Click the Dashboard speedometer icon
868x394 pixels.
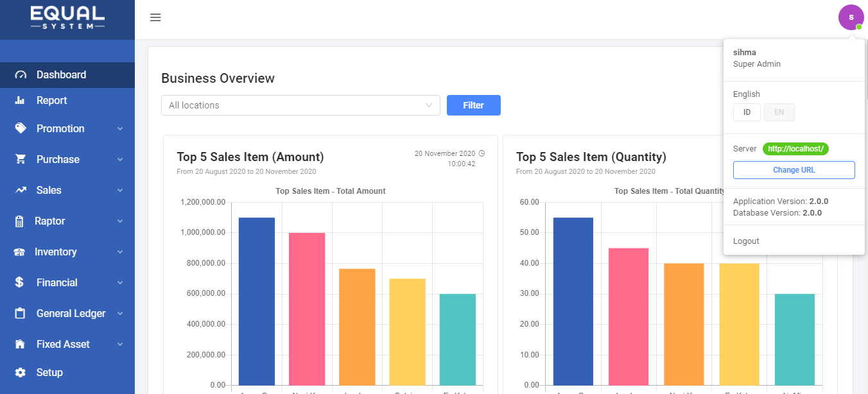coord(21,75)
